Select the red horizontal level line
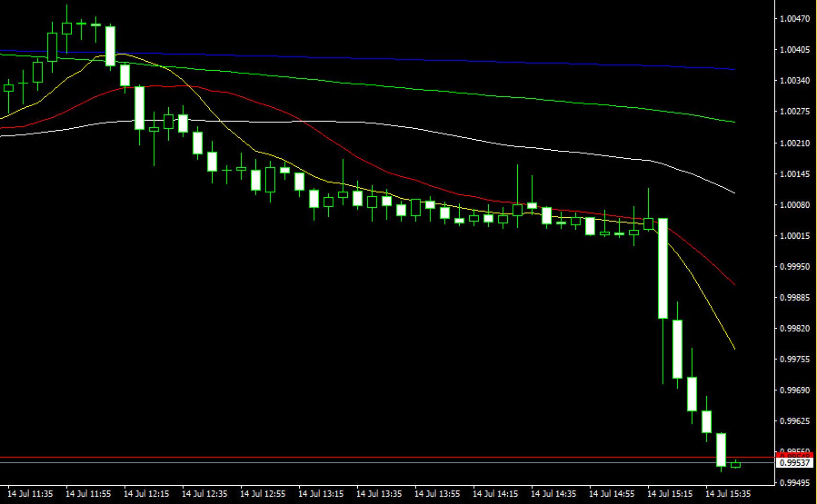This screenshot has height=504, width=817. click(383, 458)
